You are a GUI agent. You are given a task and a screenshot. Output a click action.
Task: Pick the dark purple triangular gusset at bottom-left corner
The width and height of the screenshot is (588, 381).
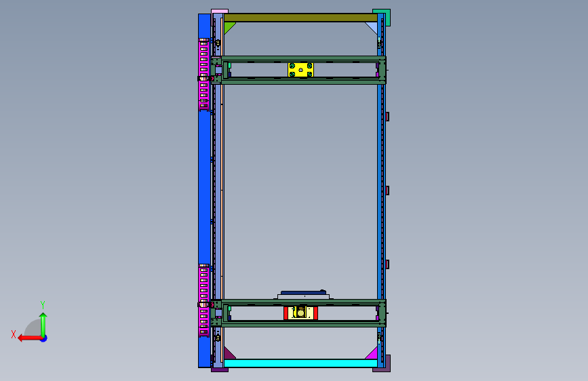click(x=229, y=354)
